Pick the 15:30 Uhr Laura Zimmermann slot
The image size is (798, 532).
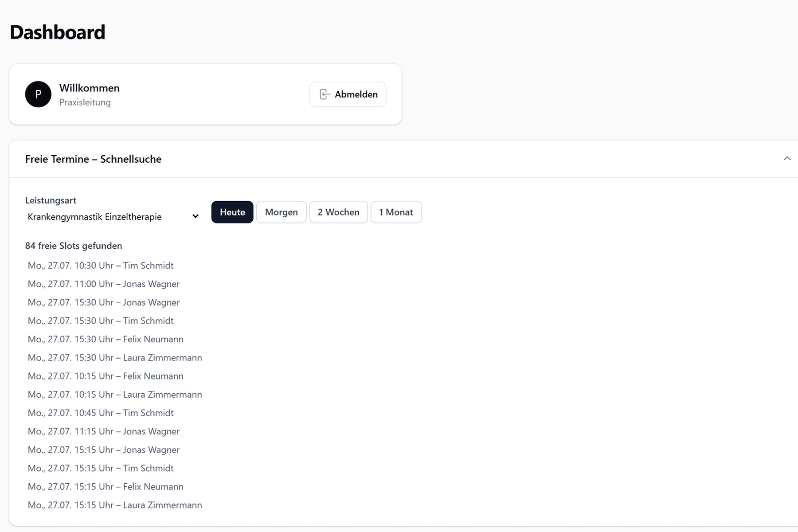[x=115, y=357]
